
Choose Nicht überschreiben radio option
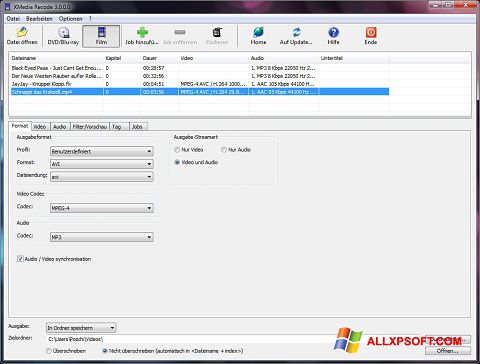tap(105, 351)
